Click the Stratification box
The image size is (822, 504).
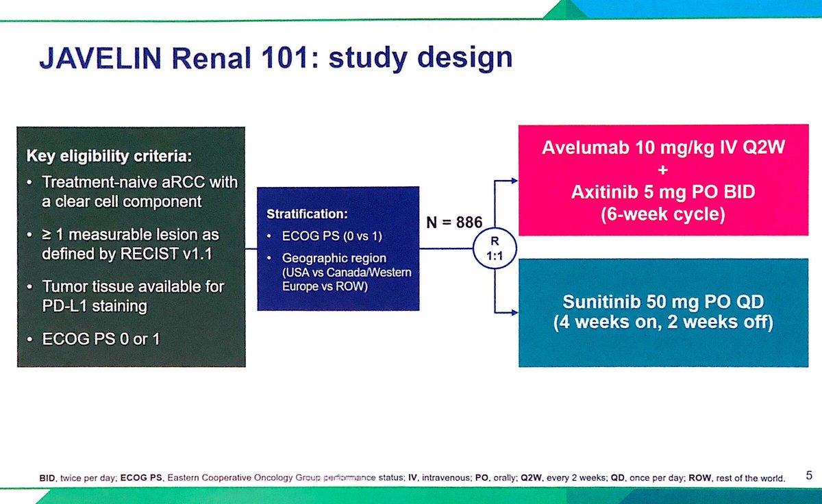[338, 250]
